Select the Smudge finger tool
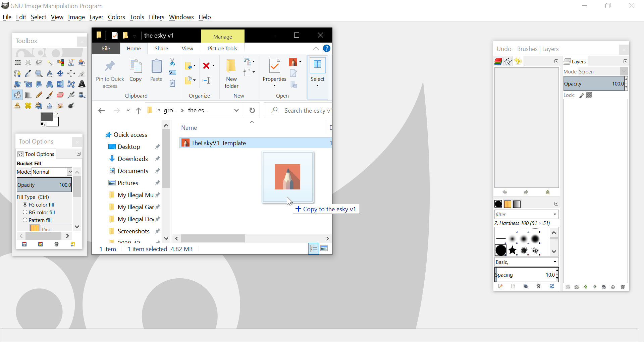 click(x=60, y=106)
